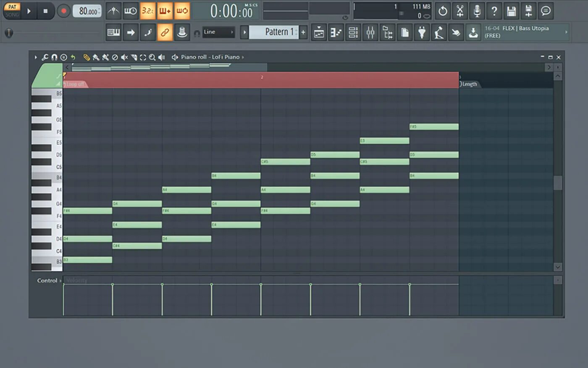Click the Piano roll - LoFi Piano title
Screen dimensions: 588x368
click(x=210, y=57)
